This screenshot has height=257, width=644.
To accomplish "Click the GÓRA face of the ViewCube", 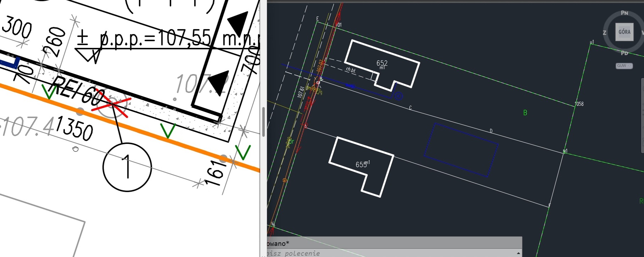I will (624, 32).
